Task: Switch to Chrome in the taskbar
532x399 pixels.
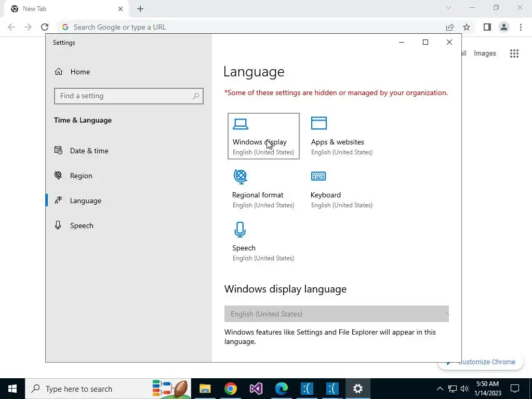Action: point(230,389)
